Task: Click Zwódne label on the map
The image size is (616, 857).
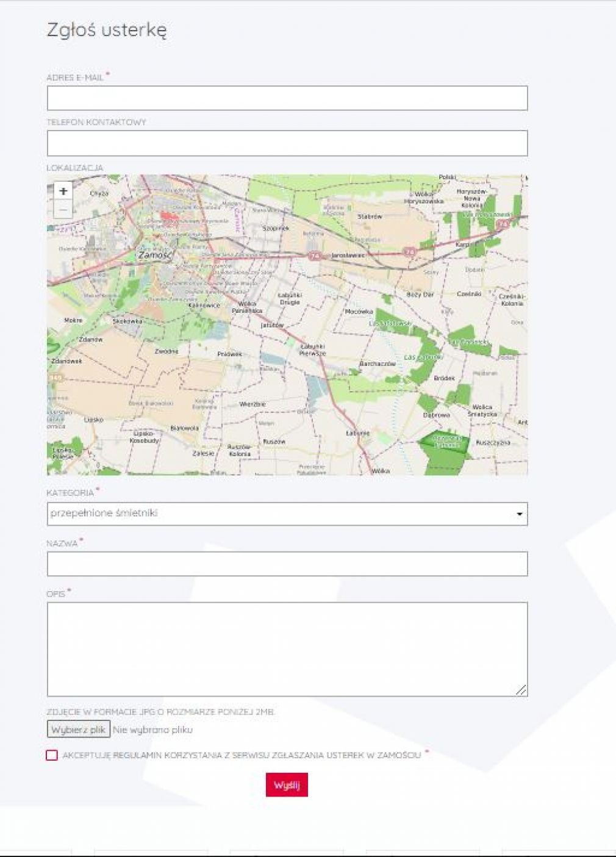Action: pos(167,351)
